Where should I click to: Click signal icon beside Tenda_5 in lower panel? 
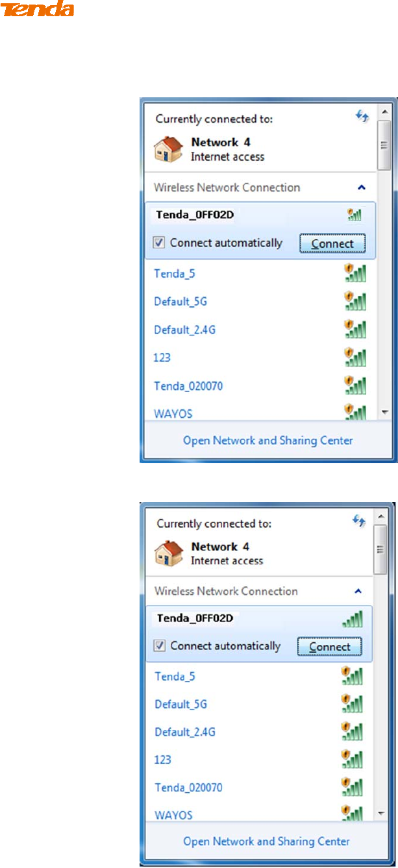pyautogui.click(x=352, y=677)
